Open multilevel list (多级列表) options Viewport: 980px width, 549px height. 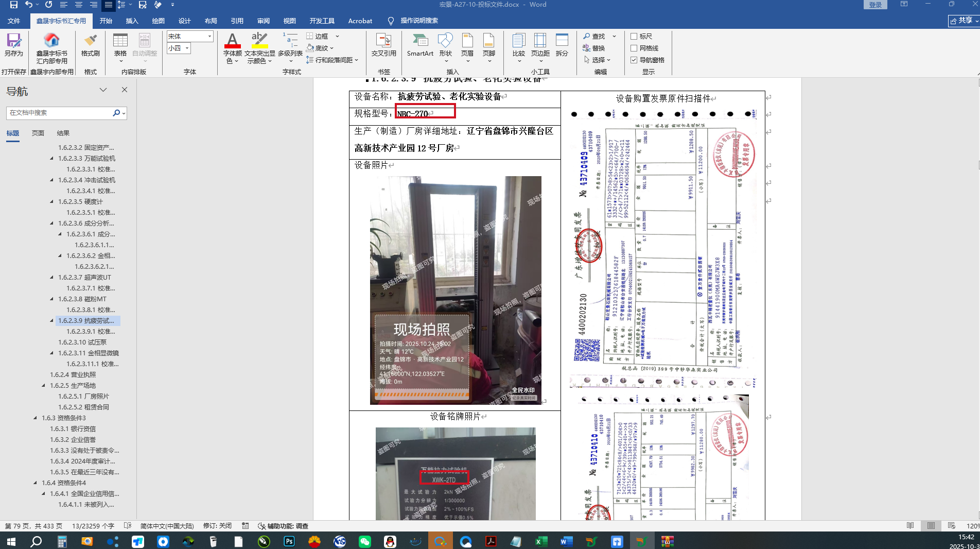point(290,48)
